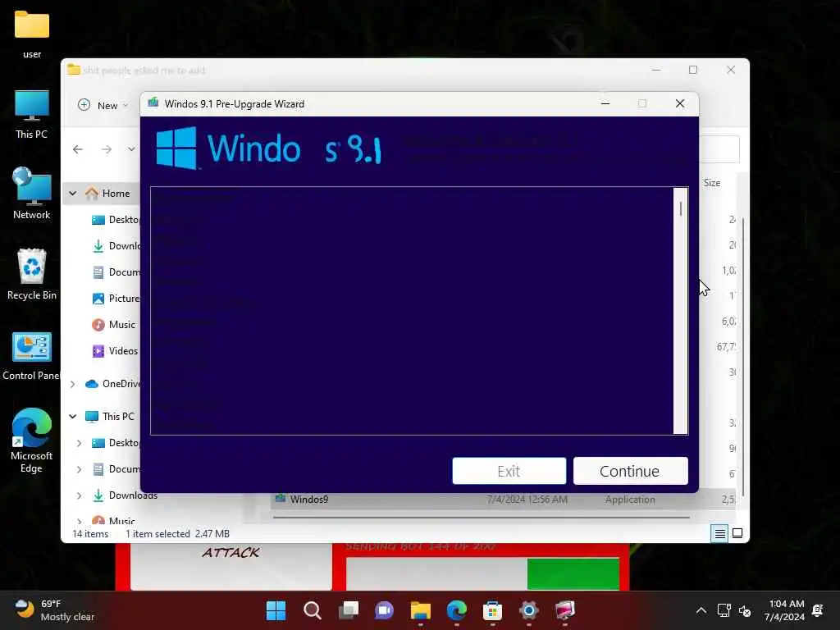Viewport: 840px width, 630px height.
Task: Open the notifications icon
Action: click(x=818, y=610)
